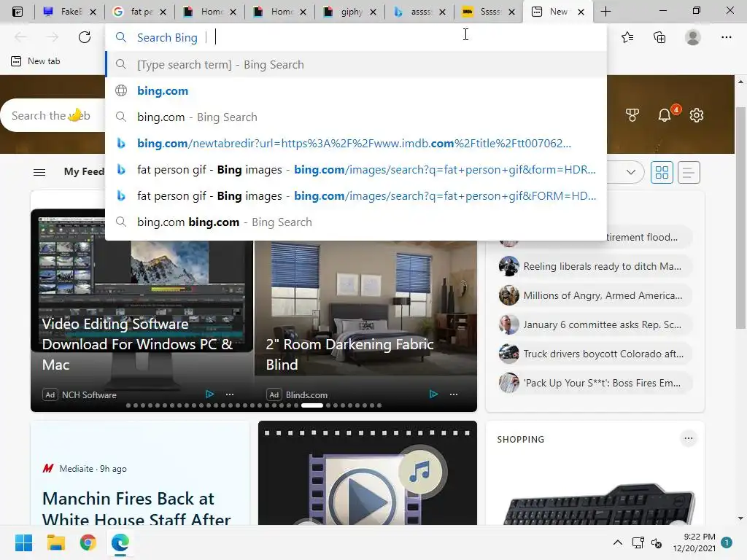The image size is (747, 560).
Task: Click the page vertical scrollbar thumb
Action: pyautogui.click(x=740, y=217)
